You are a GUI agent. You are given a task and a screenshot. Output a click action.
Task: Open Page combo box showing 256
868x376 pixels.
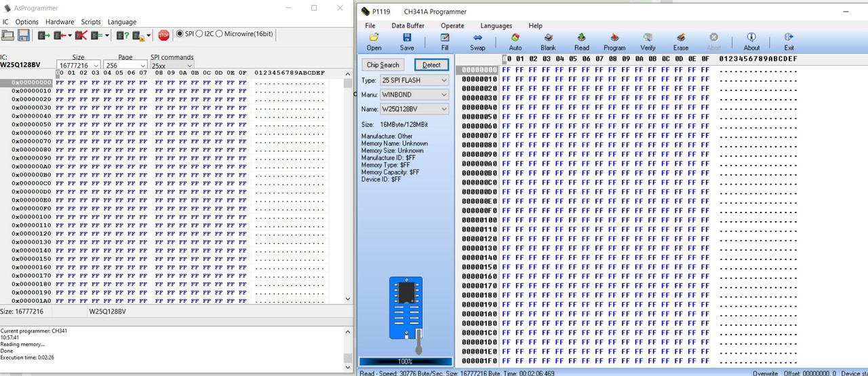[x=125, y=66]
